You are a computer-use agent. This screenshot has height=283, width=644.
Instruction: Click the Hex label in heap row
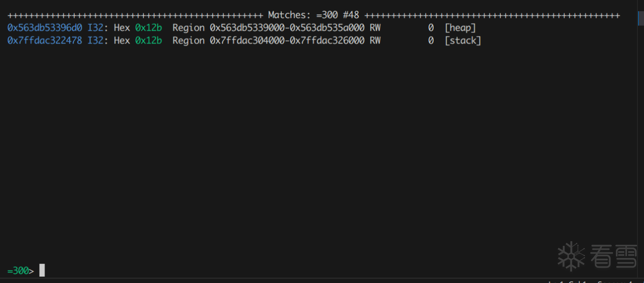click(x=122, y=28)
